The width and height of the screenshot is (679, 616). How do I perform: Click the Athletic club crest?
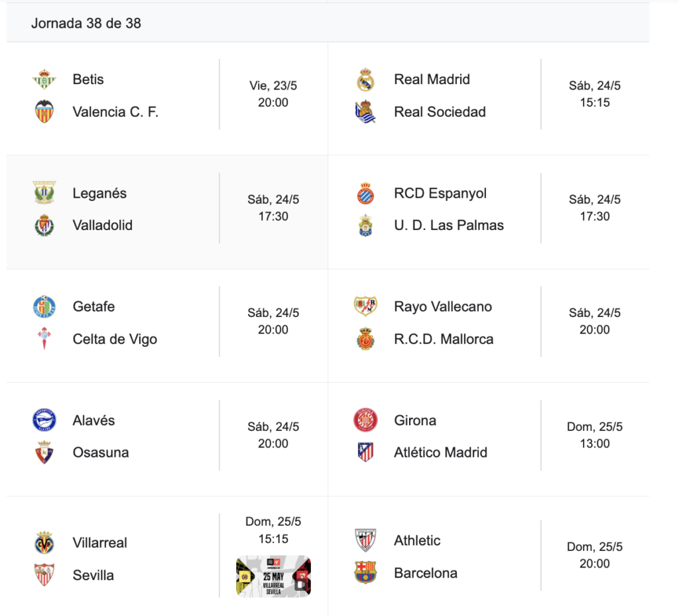tap(365, 540)
